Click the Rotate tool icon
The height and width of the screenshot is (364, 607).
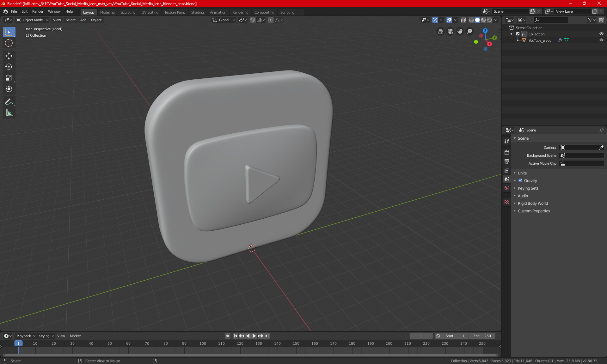pyautogui.click(x=9, y=66)
